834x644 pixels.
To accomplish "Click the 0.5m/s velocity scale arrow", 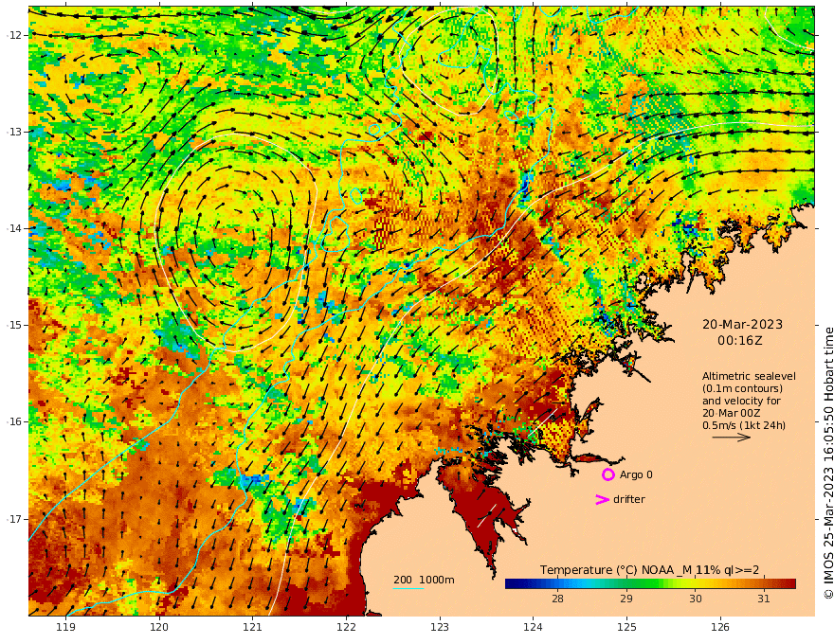I will [x=732, y=438].
